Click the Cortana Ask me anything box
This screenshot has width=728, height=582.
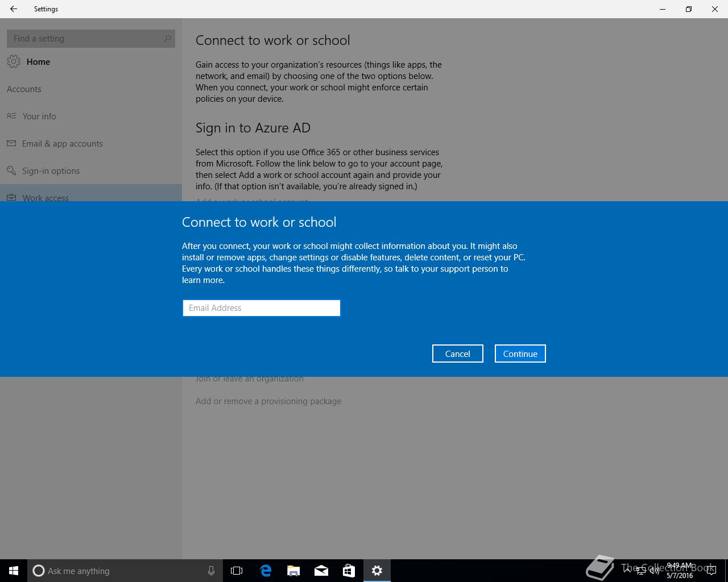125,571
